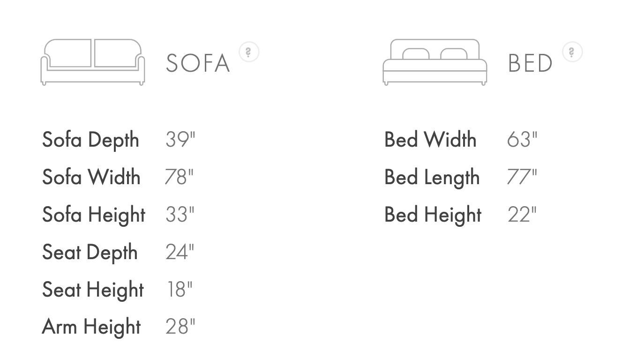
Task: Select the Bed Length label
Action: point(432,178)
